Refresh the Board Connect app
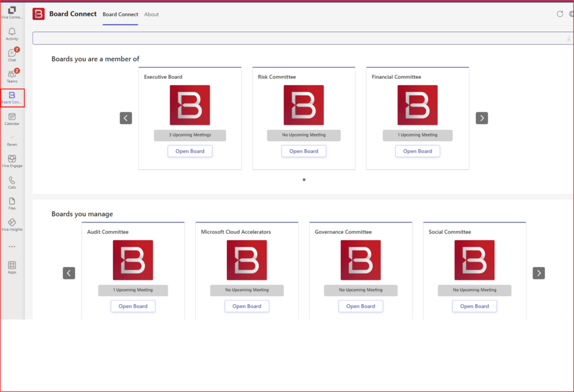The height and width of the screenshot is (392, 574). [x=559, y=14]
